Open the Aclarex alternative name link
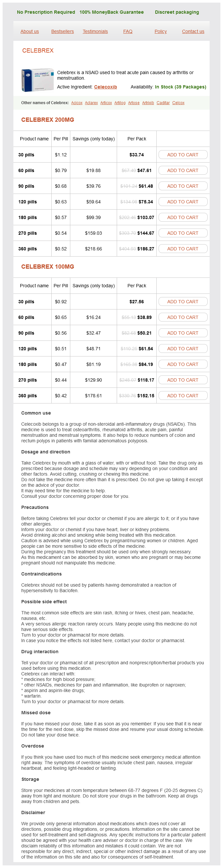Image resolution: width=223 pixels, height=868 pixels. [91, 103]
